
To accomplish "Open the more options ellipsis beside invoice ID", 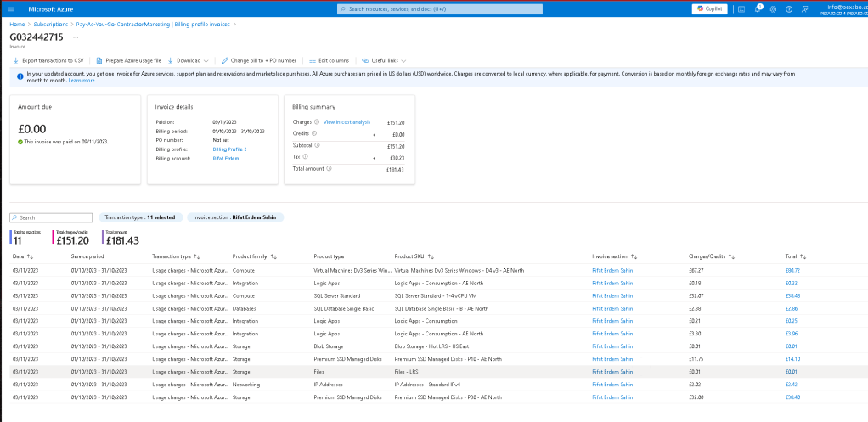I will (x=76, y=37).
